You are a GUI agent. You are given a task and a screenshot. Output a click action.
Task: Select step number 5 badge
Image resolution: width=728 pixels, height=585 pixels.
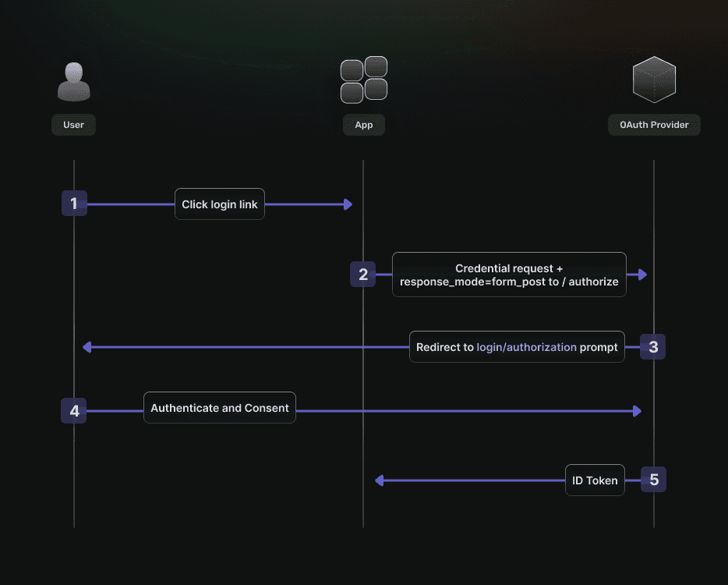pos(654,479)
